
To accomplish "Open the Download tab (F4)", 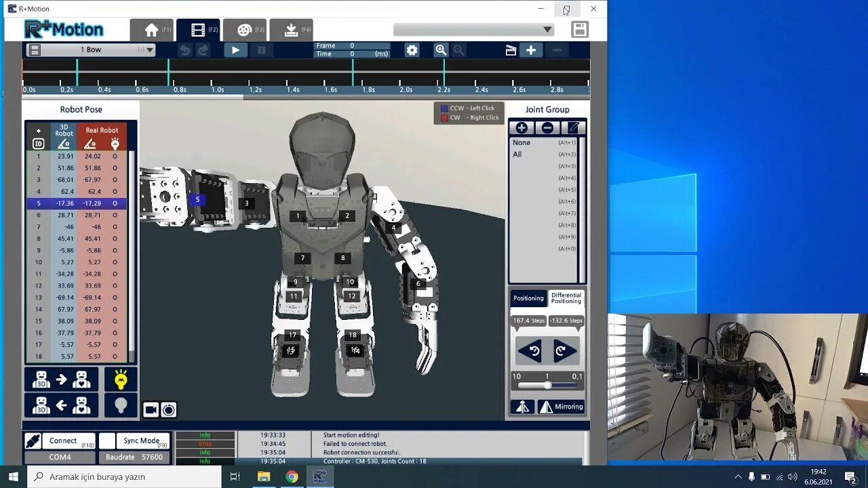I will point(291,30).
